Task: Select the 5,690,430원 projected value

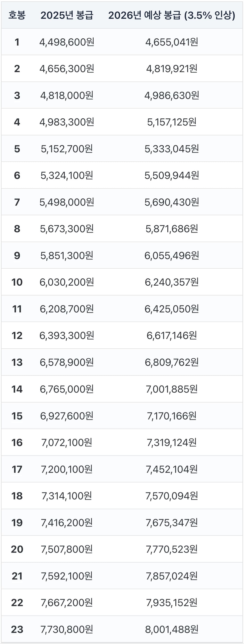Action: tap(172, 202)
